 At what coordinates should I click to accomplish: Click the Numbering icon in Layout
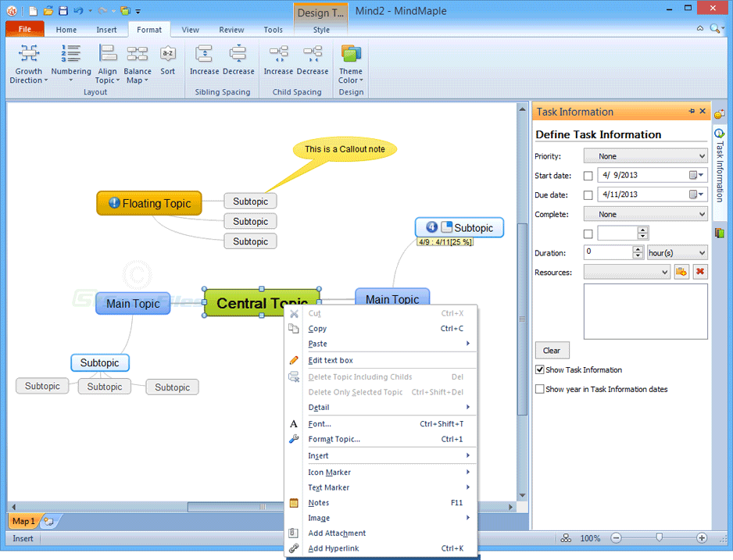coord(71,54)
